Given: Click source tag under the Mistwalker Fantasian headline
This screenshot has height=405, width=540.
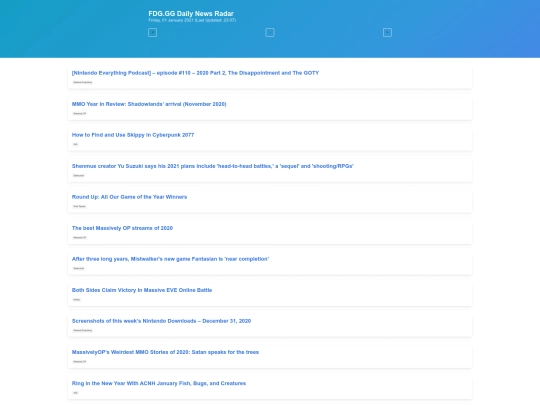Looking at the screenshot, I should coord(79,268).
